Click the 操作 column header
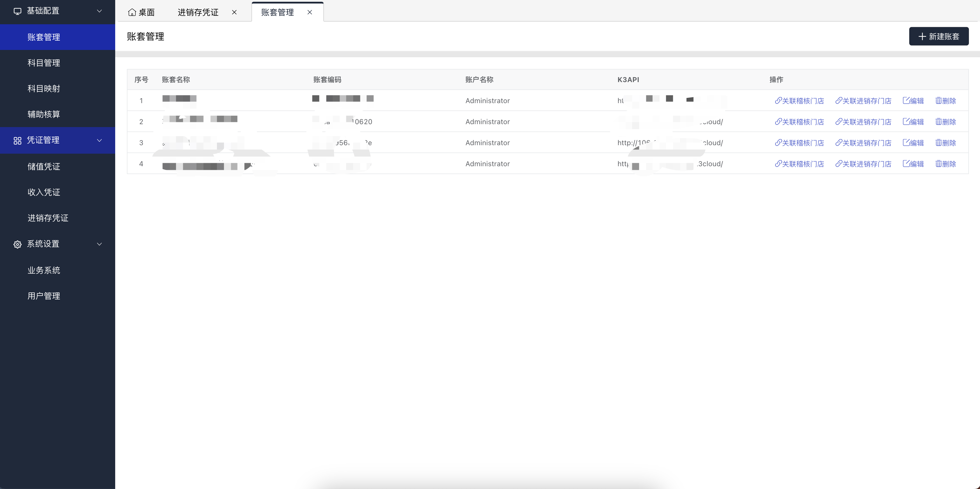Viewport: 980px width, 489px height. pyautogui.click(x=776, y=79)
